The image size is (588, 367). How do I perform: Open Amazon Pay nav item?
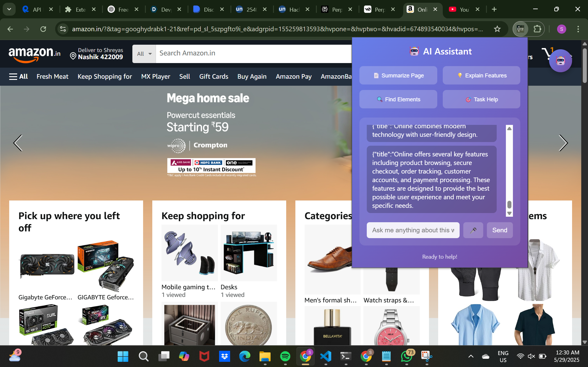(294, 77)
